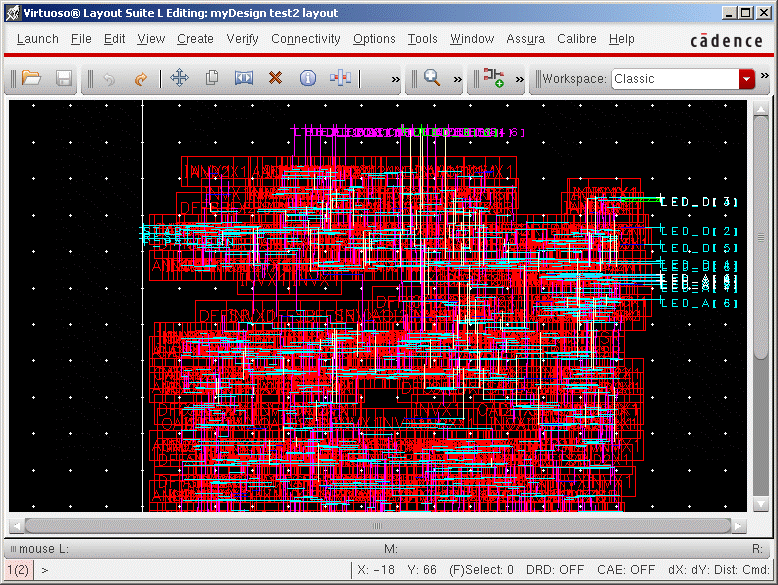Click the Virtuoso window title icon
The width and height of the screenshot is (778, 585).
click(13, 13)
